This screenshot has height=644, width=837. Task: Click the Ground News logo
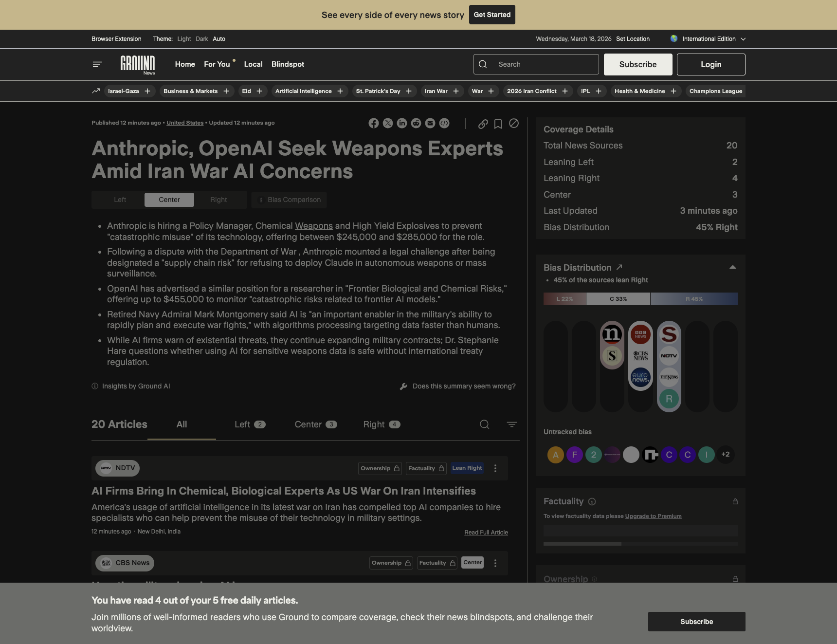(x=138, y=65)
